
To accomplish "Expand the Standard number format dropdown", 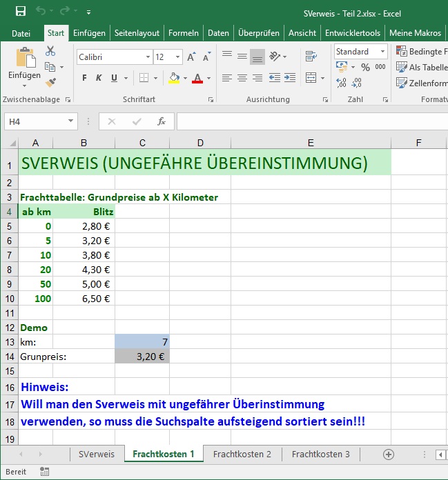I will [x=382, y=52].
